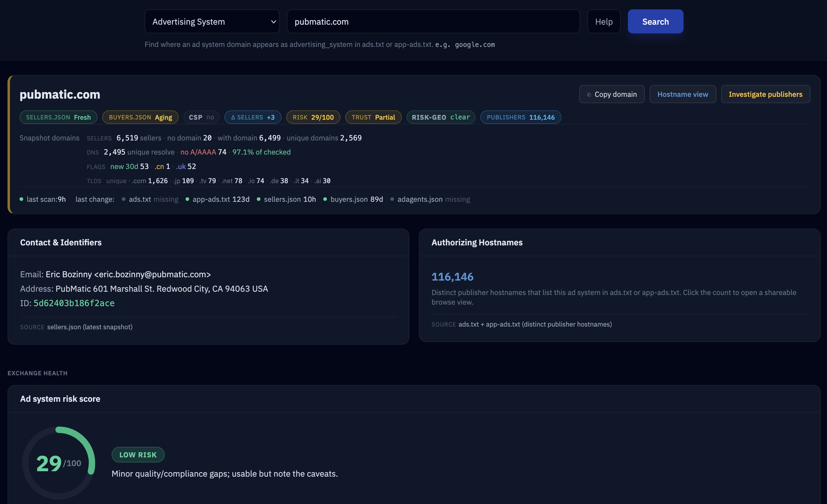The width and height of the screenshot is (827, 504).
Task: Open the Advertising System search type dropdown
Action: [x=212, y=21]
